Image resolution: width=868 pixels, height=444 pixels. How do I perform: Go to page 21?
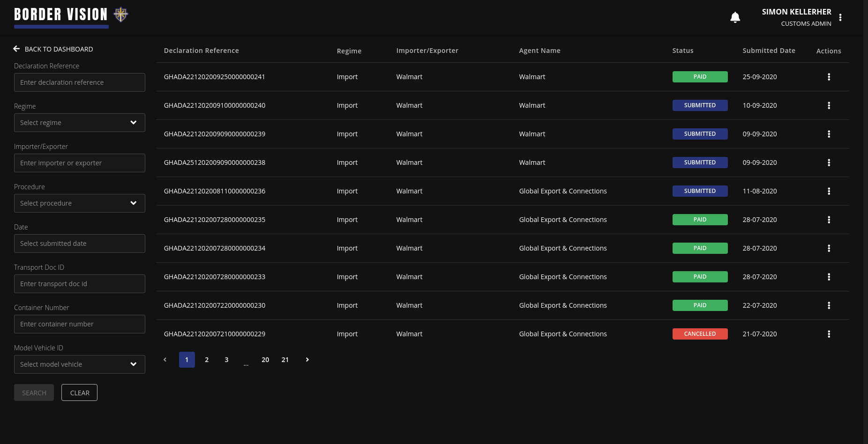pos(285,360)
